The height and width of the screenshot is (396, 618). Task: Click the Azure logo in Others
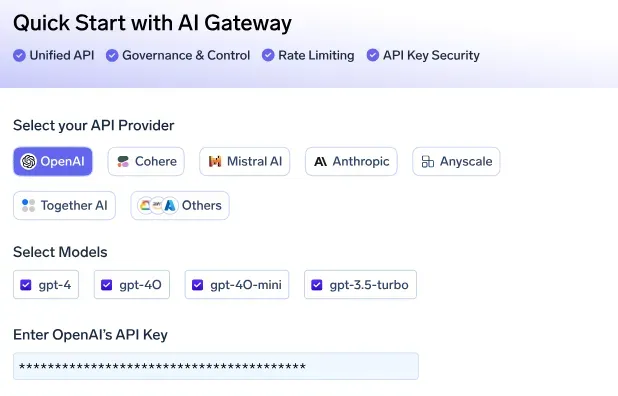170,205
